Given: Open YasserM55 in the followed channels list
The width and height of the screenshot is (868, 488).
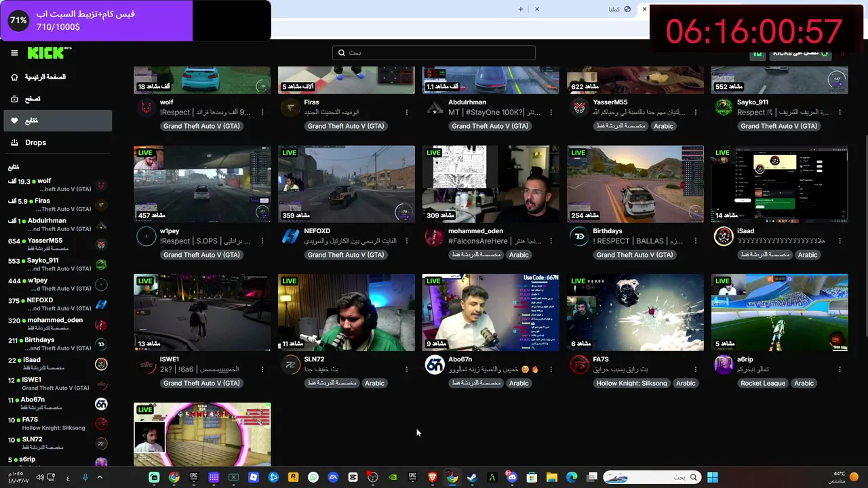Looking at the screenshot, I should [x=58, y=245].
